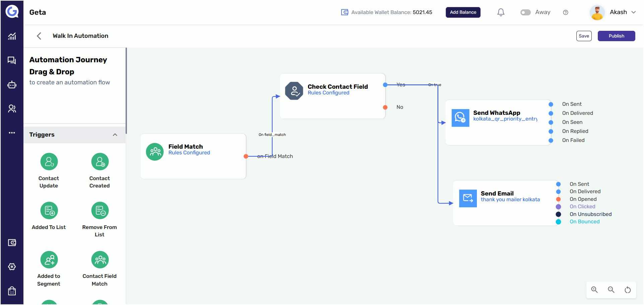Open kolkata_qr_priority_entry template link
644x305 pixels.
(x=505, y=119)
